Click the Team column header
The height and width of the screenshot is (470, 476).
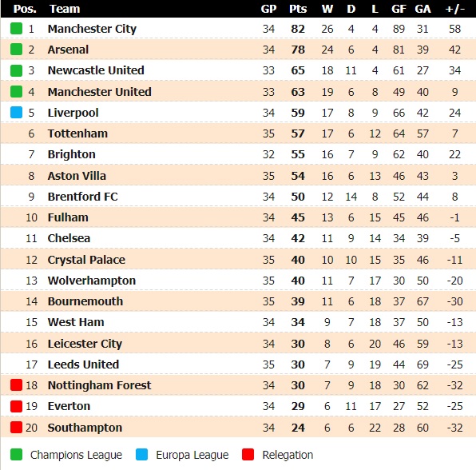pyautogui.click(x=65, y=9)
